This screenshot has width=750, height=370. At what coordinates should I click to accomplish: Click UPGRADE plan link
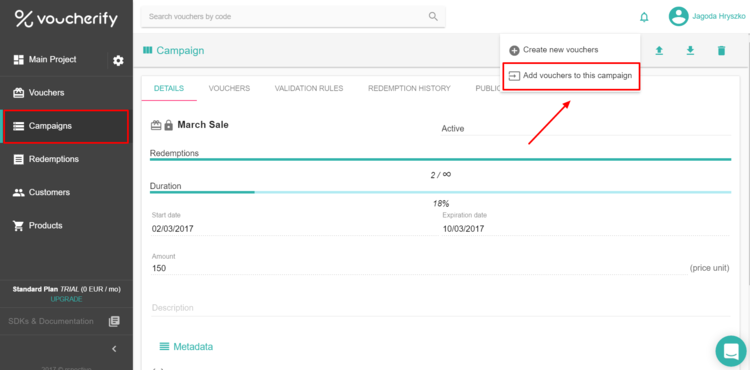point(66,299)
